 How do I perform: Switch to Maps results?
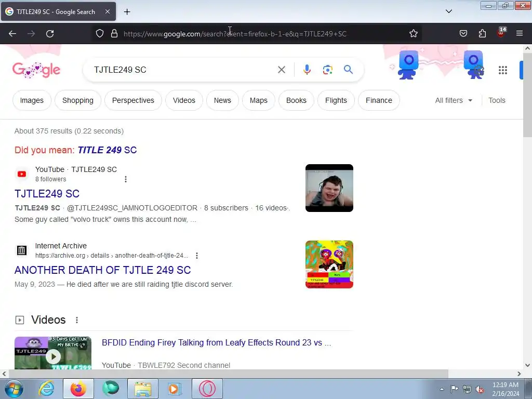click(259, 100)
